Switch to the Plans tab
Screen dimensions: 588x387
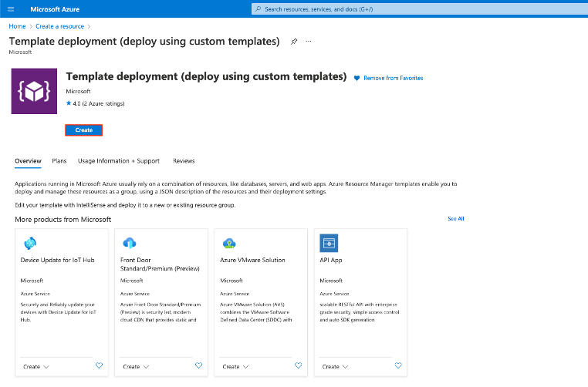[59, 161]
